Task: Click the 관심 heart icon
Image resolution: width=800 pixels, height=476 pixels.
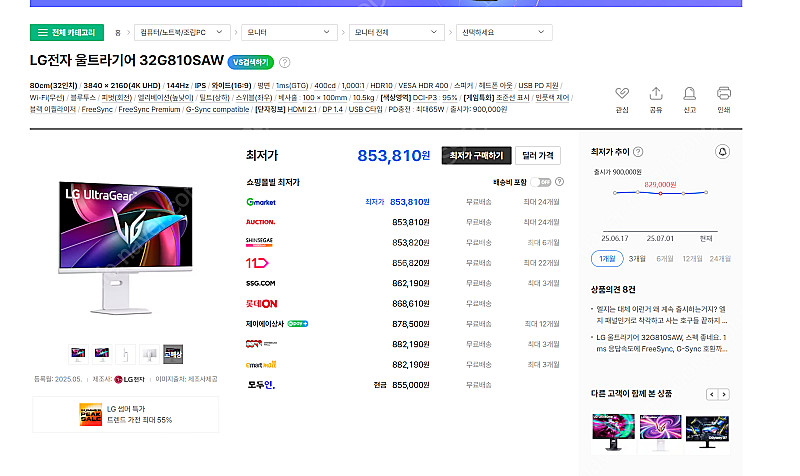Action: [x=622, y=93]
